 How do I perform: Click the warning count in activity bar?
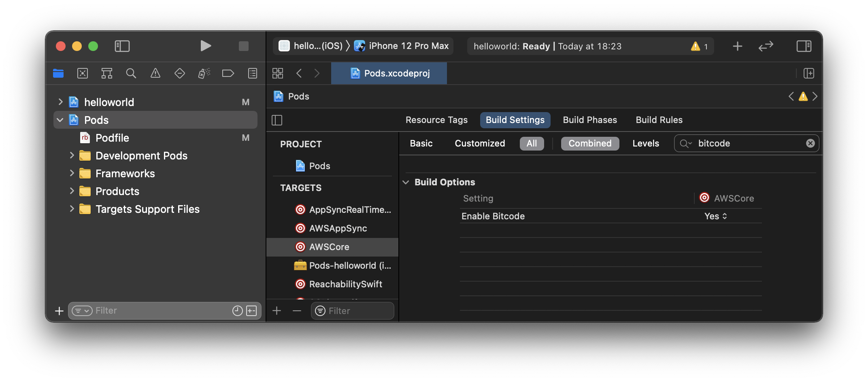[x=700, y=46]
